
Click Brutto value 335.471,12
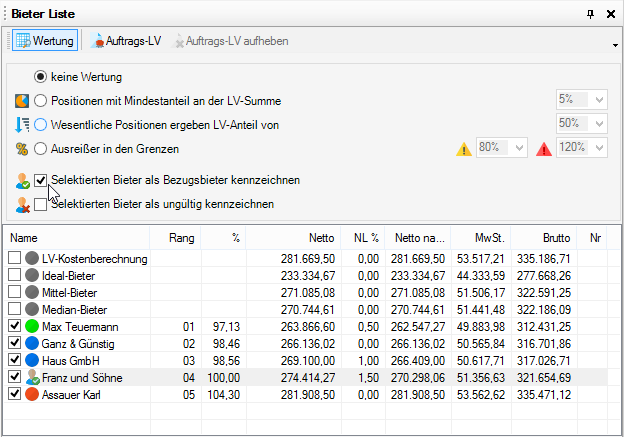tap(544, 395)
